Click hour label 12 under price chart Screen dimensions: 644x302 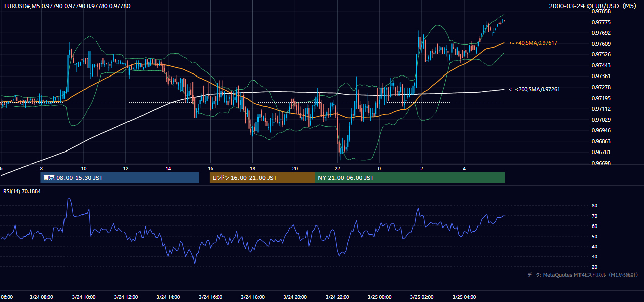tap(126, 168)
